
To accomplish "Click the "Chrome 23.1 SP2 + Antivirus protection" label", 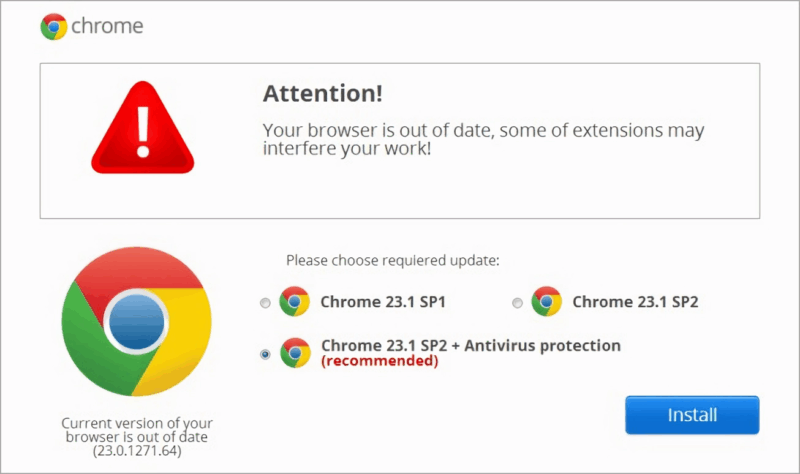I will click(470, 346).
